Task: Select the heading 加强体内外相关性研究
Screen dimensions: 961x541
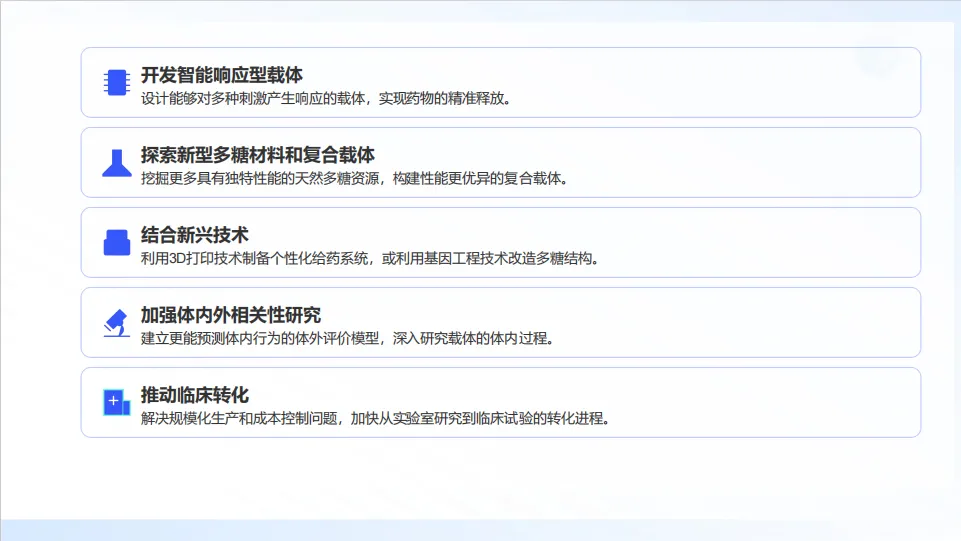Action: coord(231,315)
